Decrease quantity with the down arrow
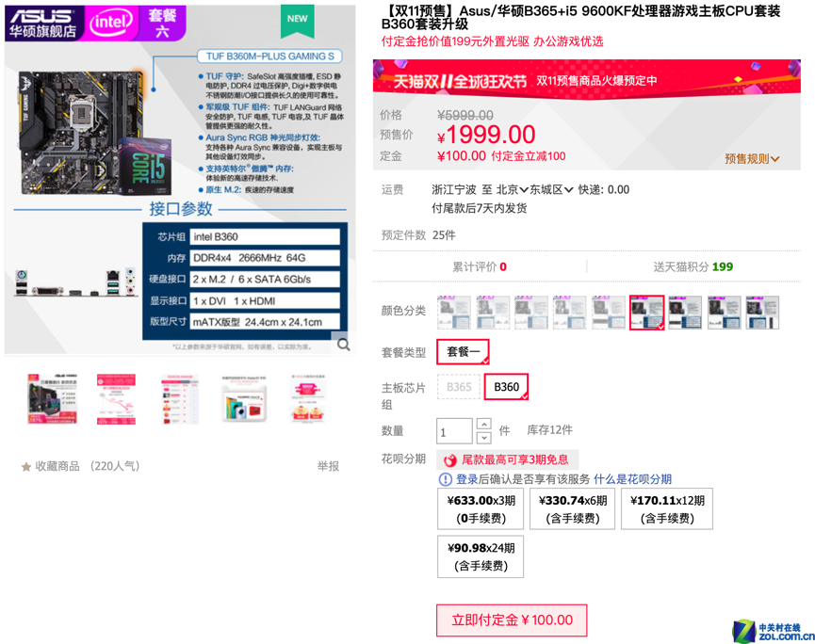The height and width of the screenshot is (644, 815). point(483,437)
